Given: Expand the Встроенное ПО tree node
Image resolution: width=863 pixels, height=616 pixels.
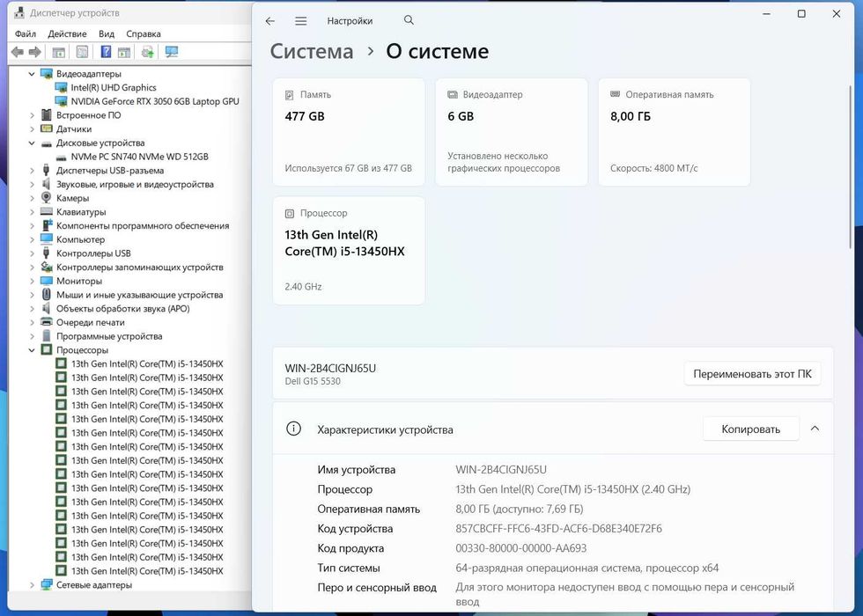Looking at the screenshot, I should (x=32, y=115).
